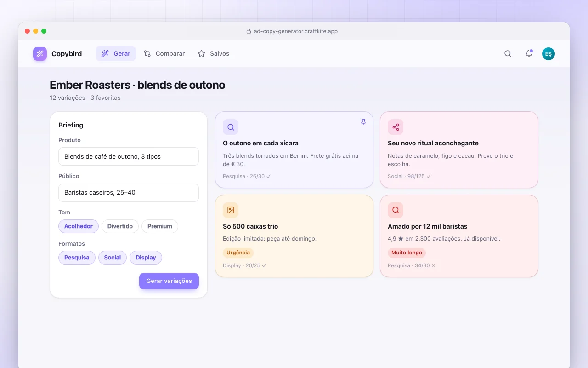Open the notifications bell
Image resolution: width=588 pixels, height=368 pixels.
tap(529, 54)
